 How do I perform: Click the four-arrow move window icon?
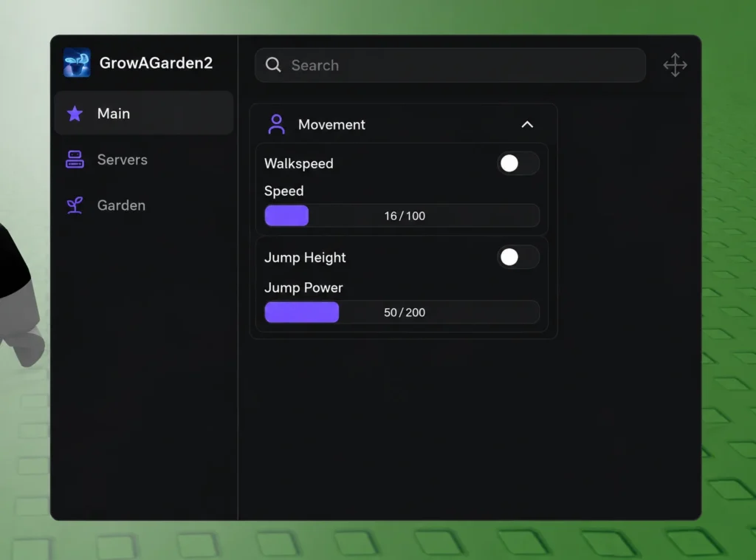(x=675, y=65)
